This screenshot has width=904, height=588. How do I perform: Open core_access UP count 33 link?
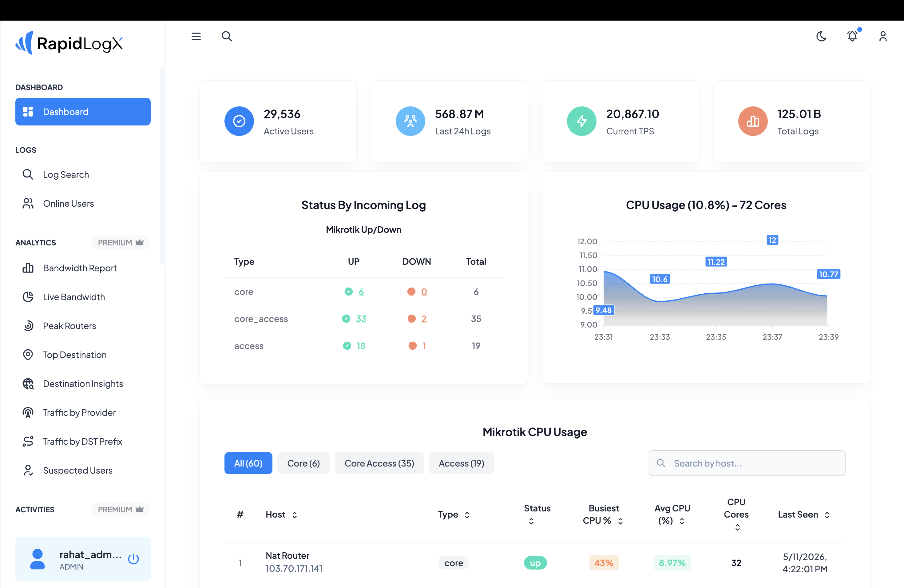[x=361, y=319]
